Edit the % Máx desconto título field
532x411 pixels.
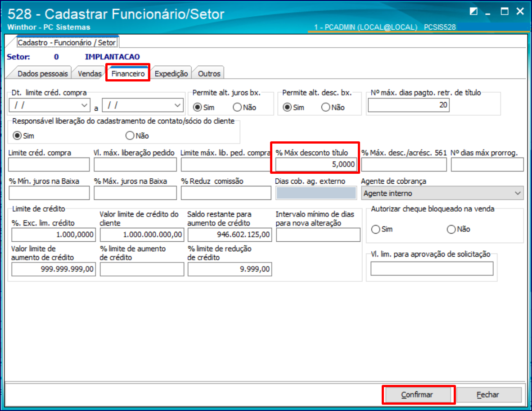(x=316, y=165)
